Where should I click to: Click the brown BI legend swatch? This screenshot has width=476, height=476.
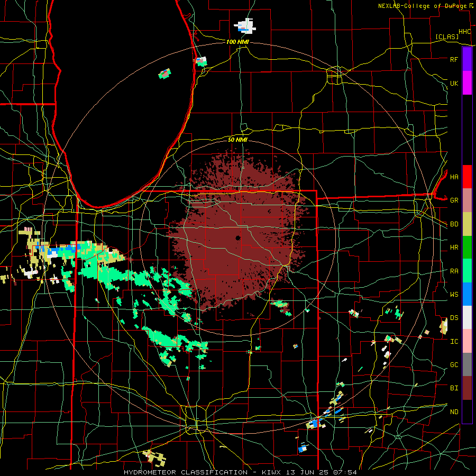(467, 388)
